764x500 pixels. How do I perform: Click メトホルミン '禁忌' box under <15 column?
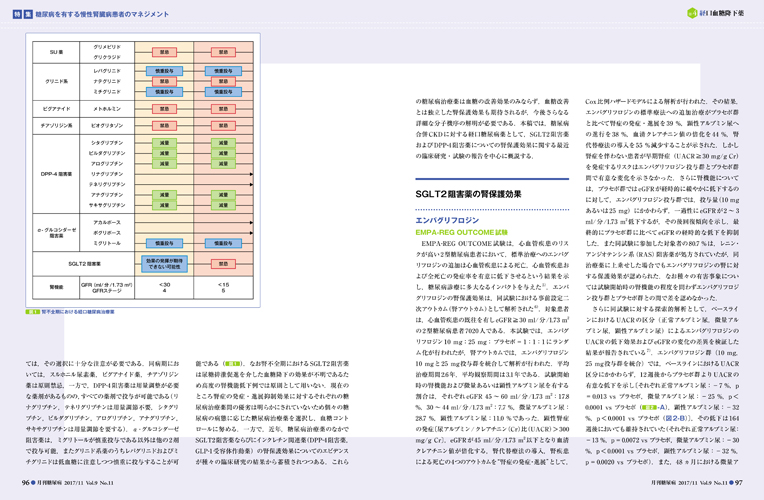(x=223, y=109)
